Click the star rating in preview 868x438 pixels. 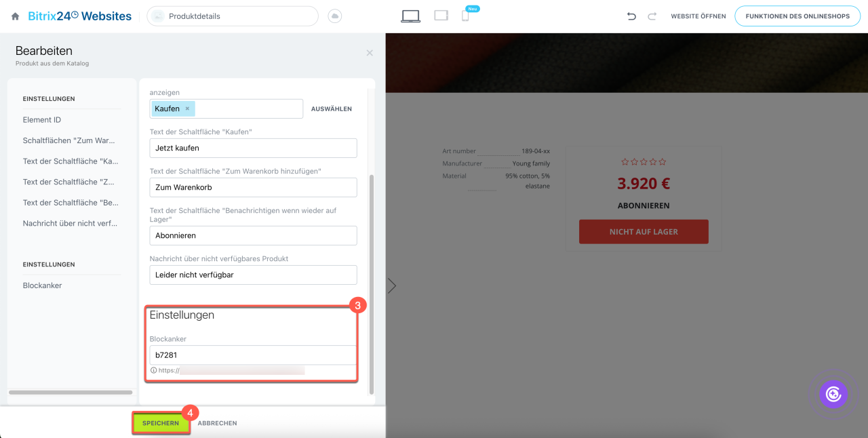(644, 162)
